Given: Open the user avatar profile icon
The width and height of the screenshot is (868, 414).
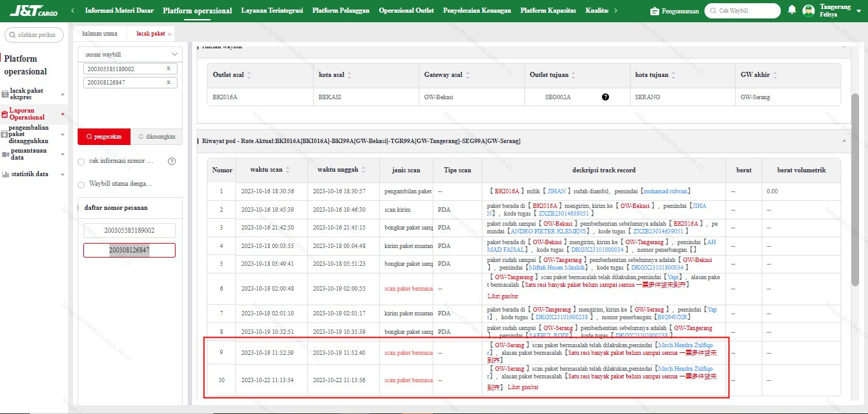Looking at the screenshot, I should pos(809,10).
